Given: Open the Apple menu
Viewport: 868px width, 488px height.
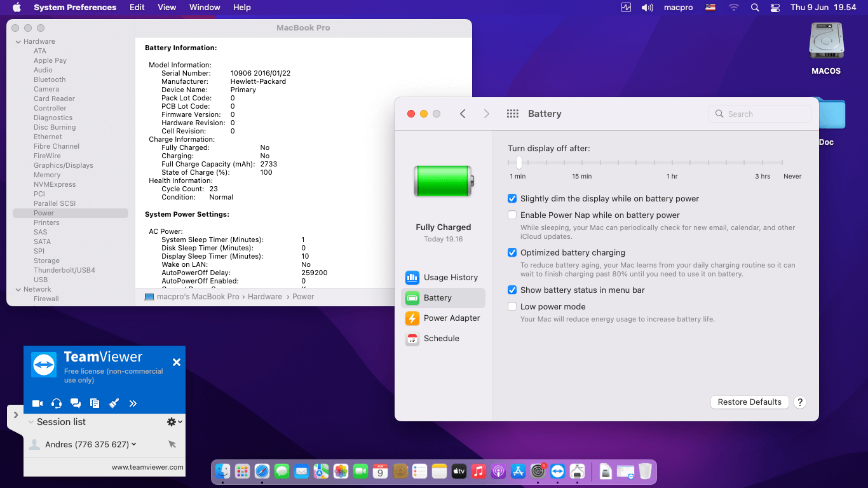Looking at the screenshot, I should pyautogui.click(x=17, y=8).
